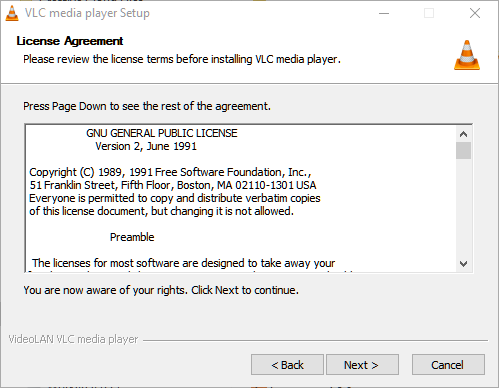Click the license scrollbar thumb

(x=463, y=151)
